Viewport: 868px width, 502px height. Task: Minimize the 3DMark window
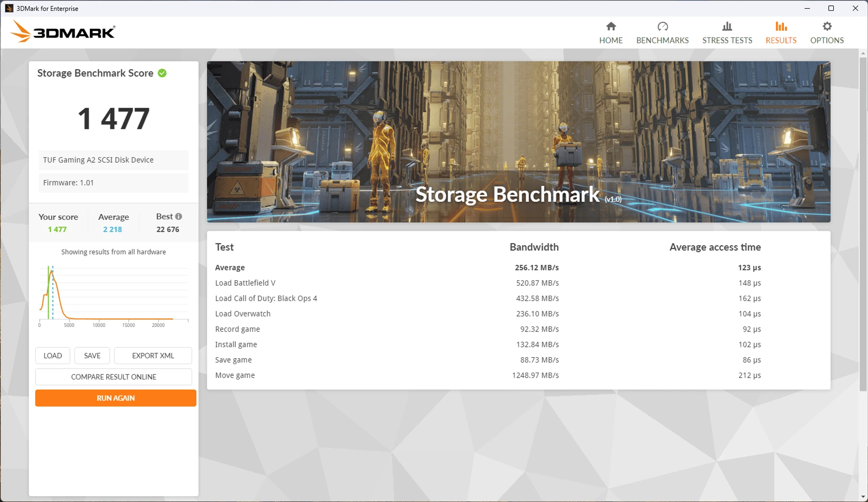coord(807,8)
